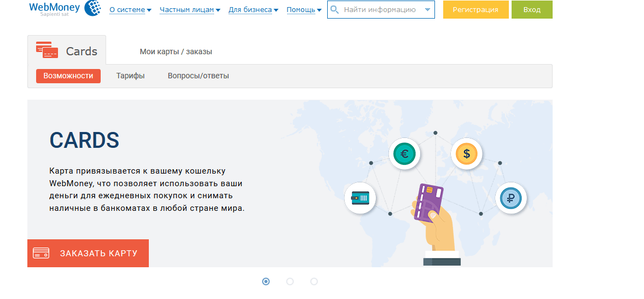
Task: Switch to the Вопросы/ответы tab
Action: tap(199, 76)
